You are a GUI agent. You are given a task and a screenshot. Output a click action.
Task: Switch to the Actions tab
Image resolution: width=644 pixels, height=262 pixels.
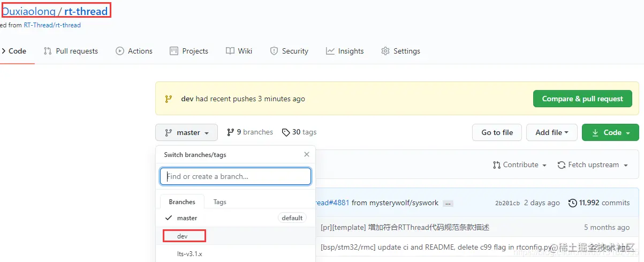pos(134,51)
